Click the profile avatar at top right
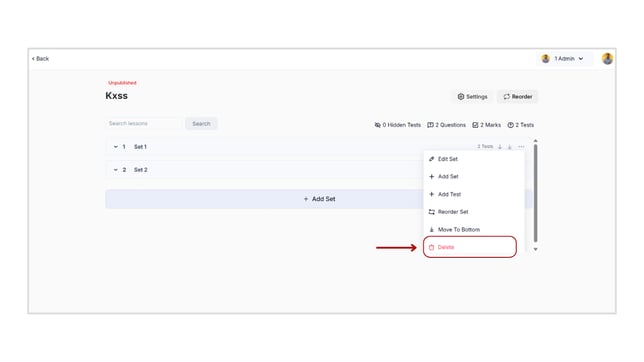Image resolution: width=644 pixels, height=362 pixels. coord(607,59)
